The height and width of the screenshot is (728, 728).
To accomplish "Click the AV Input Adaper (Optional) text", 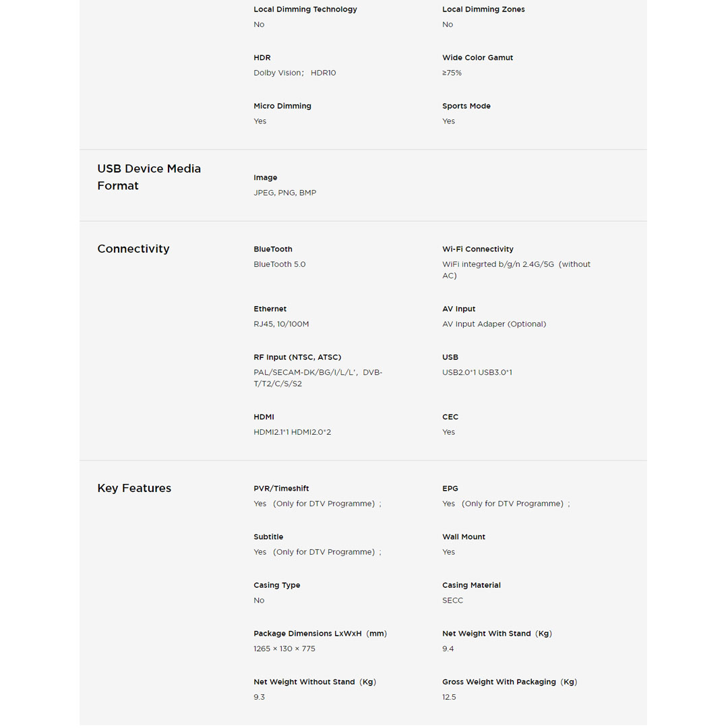I will (494, 324).
